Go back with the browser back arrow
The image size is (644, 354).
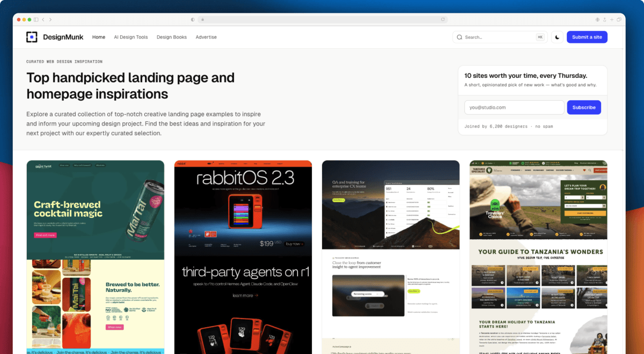click(x=43, y=19)
